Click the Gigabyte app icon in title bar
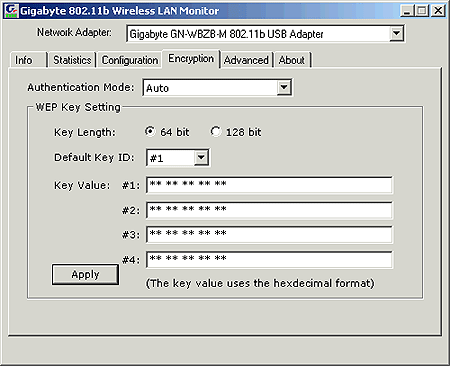The height and width of the screenshot is (366, 450). (x=11, y=11)
